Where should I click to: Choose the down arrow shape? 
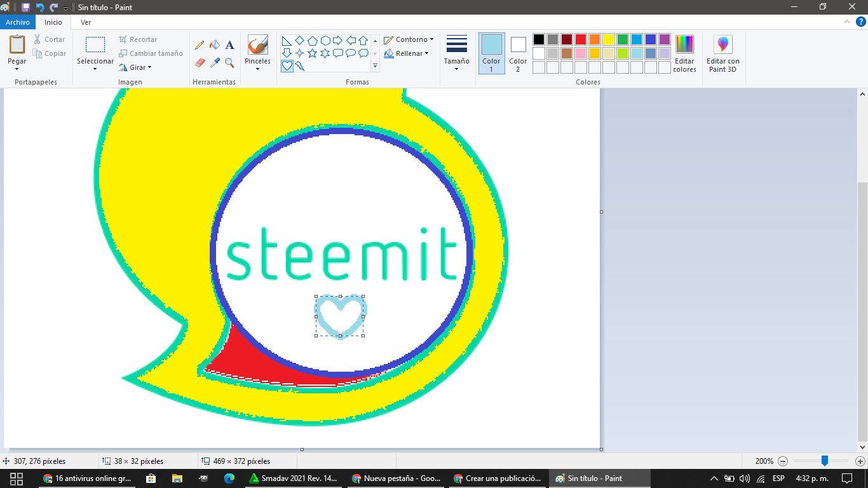(x=287, y=53)
